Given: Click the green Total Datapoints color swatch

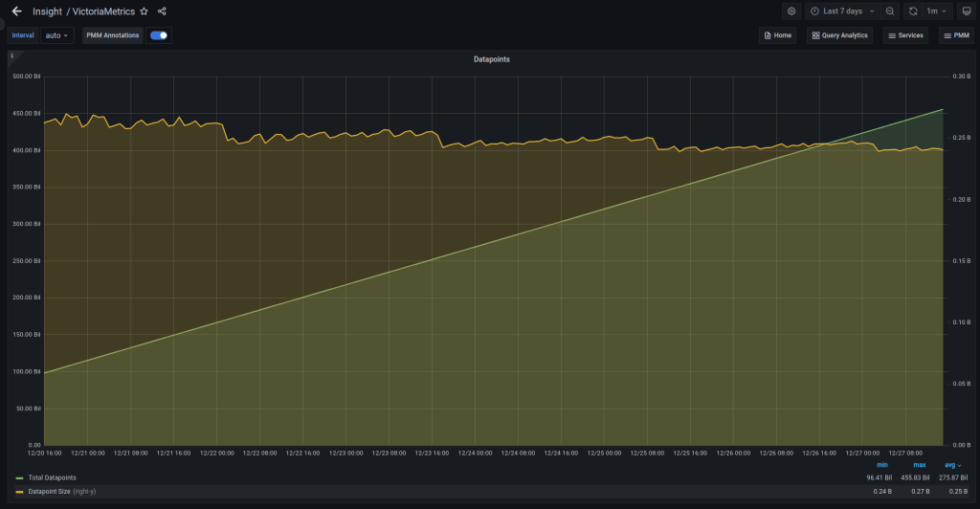Looking at the screenshot, I should pyautogui.click(x=19, y=477).
